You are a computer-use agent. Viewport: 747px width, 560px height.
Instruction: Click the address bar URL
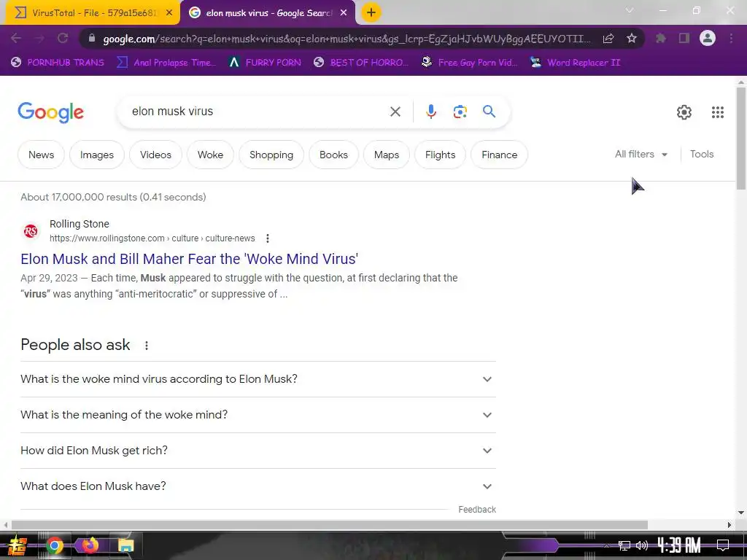click(347, 39)
